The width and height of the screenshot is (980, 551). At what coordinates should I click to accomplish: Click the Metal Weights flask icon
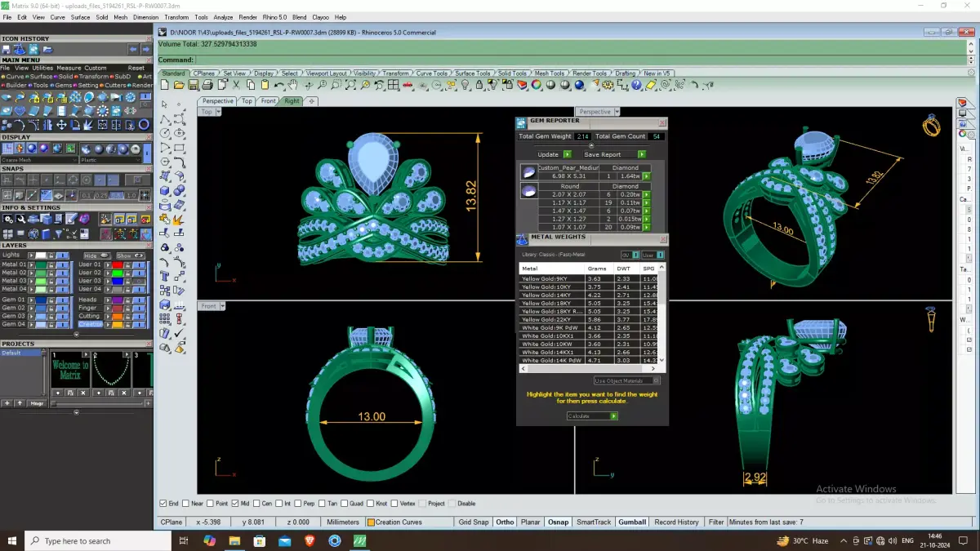tap(522, 239)
